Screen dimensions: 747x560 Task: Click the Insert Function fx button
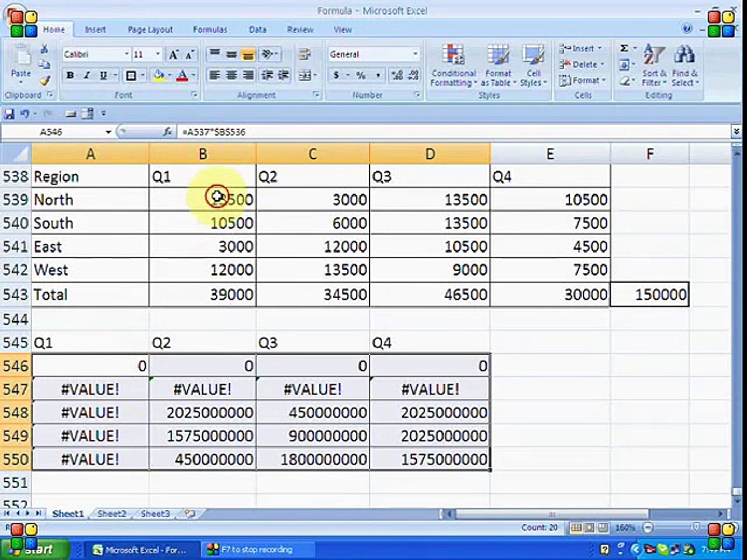tap(168, 132)
